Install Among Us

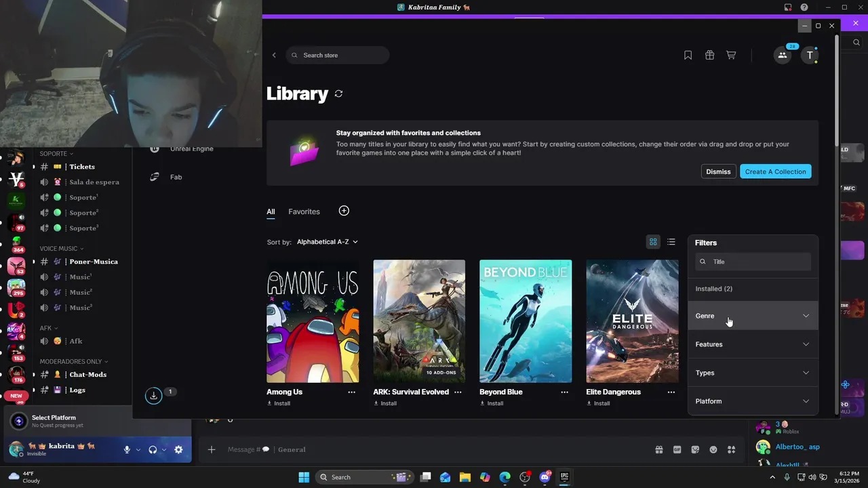(x=279, y=403)
